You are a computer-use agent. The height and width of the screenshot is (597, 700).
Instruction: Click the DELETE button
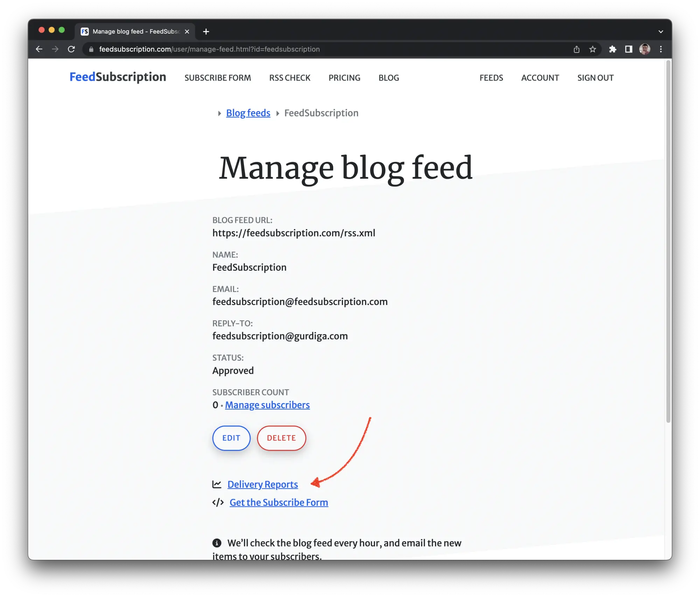click(282, 438)
